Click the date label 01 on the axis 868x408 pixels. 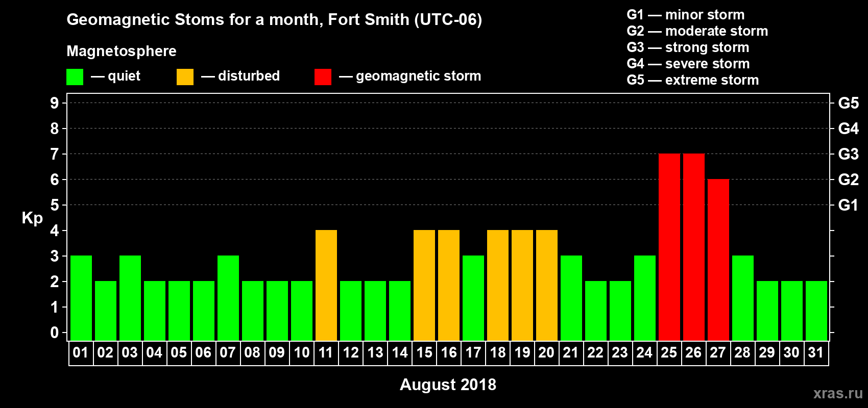click(x=81, y=352)
